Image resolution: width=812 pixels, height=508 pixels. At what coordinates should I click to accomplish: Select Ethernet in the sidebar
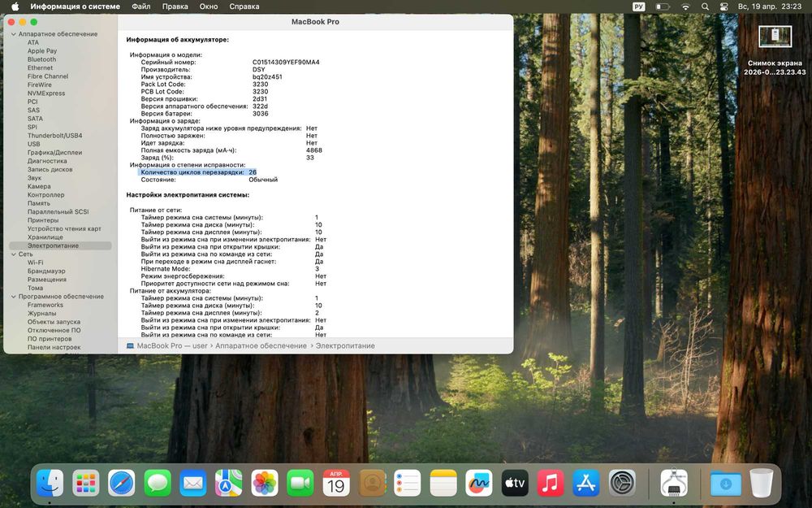(40, 68)
